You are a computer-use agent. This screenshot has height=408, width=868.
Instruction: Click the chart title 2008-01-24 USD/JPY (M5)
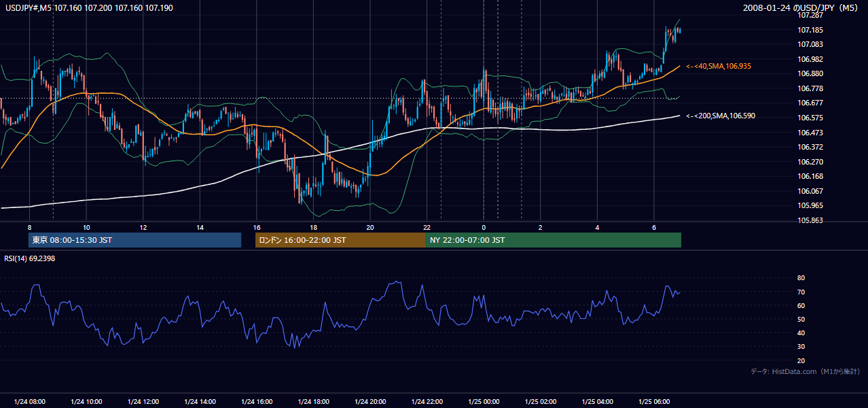pyautogui.click(x=801, y=8)
